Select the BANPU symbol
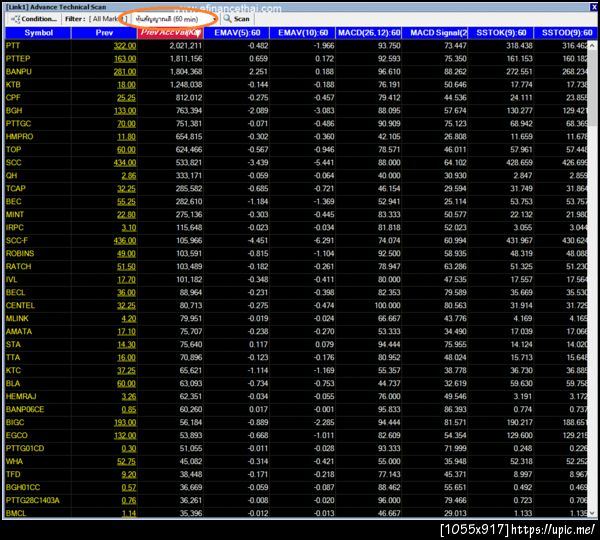 tap(18, 72)
